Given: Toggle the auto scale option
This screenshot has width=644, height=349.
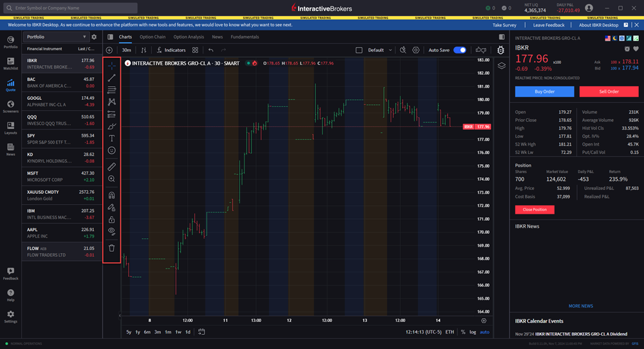Looking at the screenshot, I should pyautogui.click(x=484, y=332).
